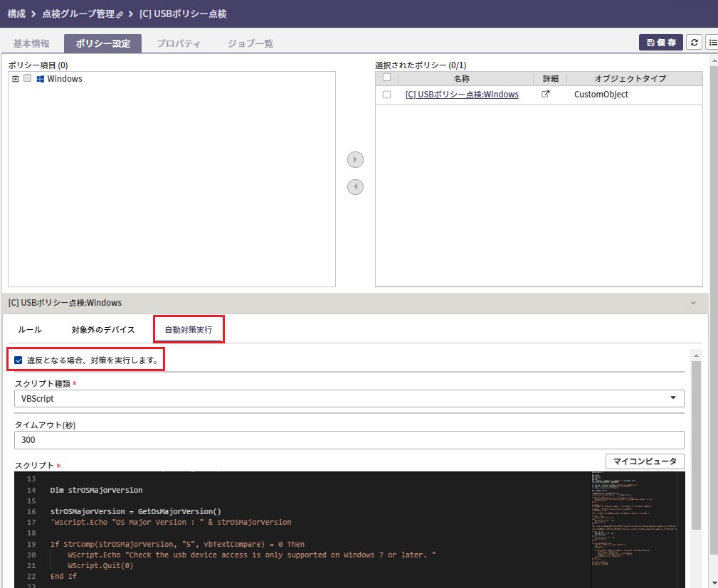Click the right arrow to add policy

coord(355,160)
